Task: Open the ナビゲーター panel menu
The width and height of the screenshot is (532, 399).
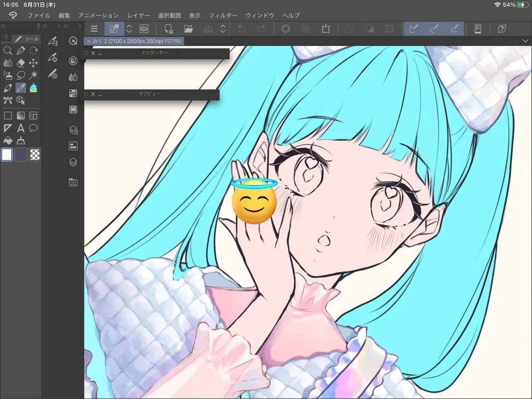Action: click(x=86, y=53)
